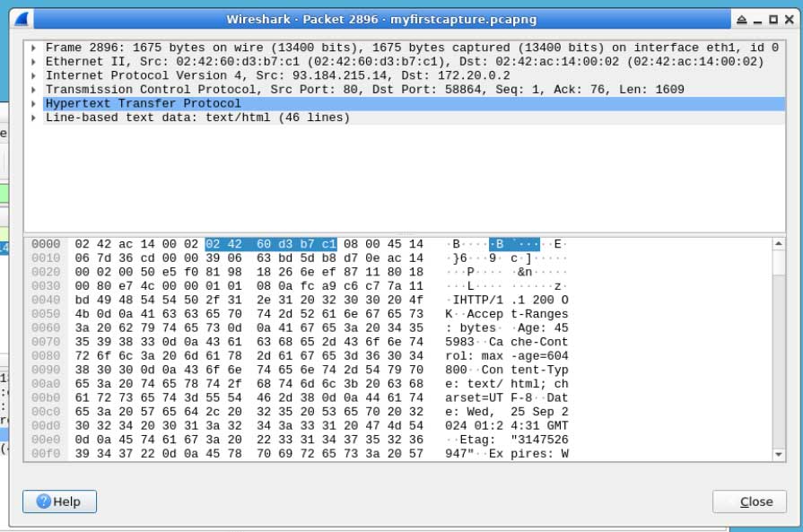Screen dimensions: 803x532
Task: Click the hex pane scrollbar thumb
Action: coord(779,263)
